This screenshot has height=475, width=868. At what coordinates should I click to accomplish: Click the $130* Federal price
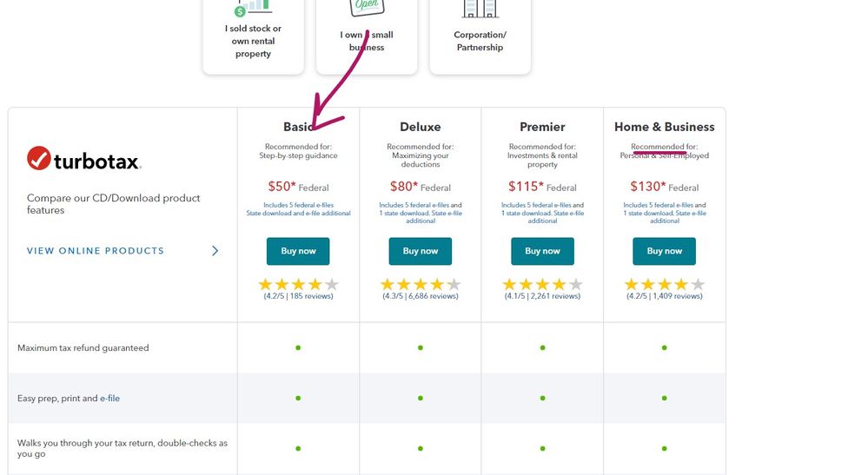(x=665, y=187)
